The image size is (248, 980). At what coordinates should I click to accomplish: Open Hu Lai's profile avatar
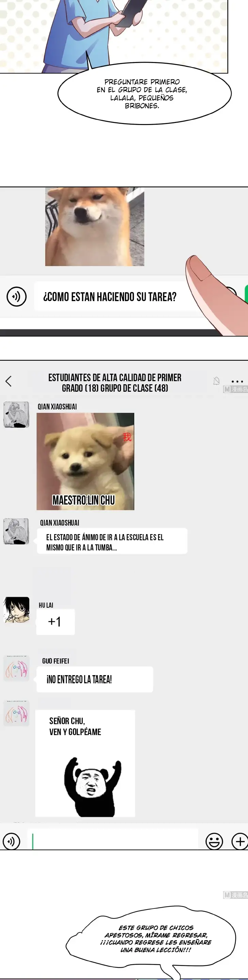click(16, 610)
